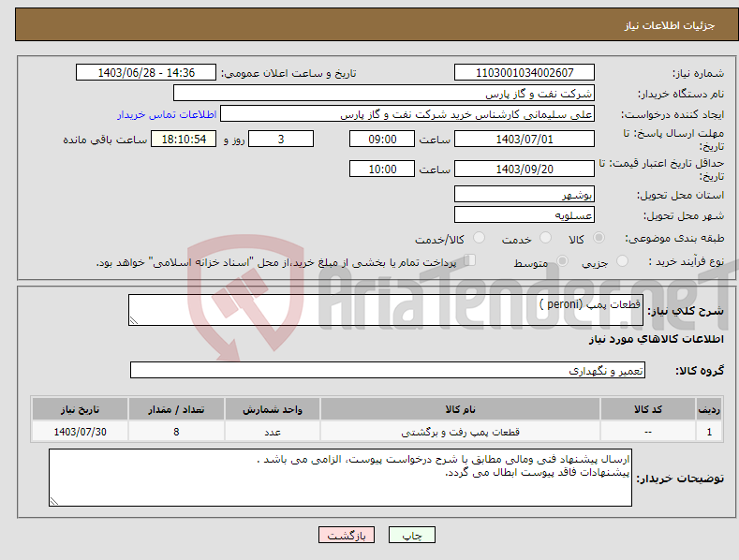Select the کالا/خدمت radio button
Image resolution: width=739 pixels, height=560 pixels.
point(479,238)
